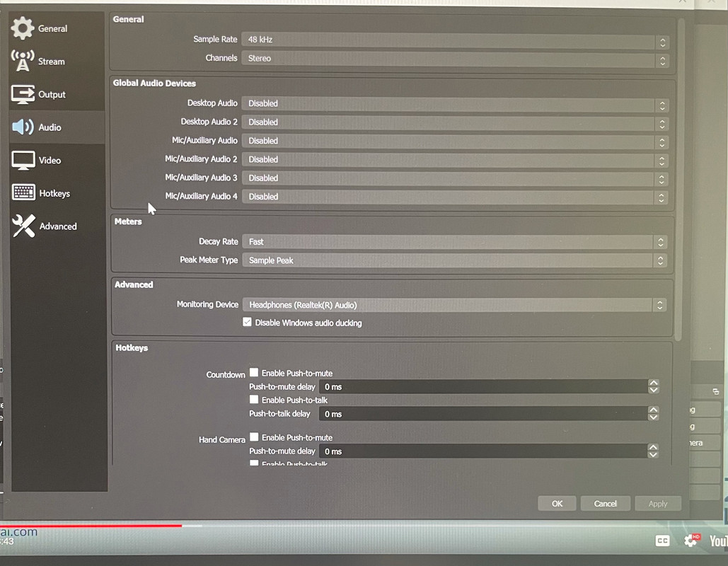
Task: Open the Decay Rate dropdown
Action: click(x=454, y=242)
